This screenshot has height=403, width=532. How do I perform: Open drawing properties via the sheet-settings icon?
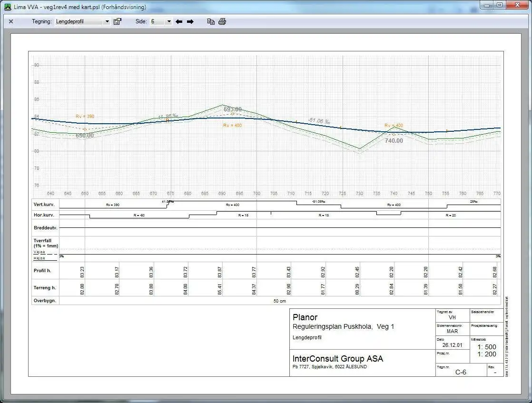(x=117, y=21)
